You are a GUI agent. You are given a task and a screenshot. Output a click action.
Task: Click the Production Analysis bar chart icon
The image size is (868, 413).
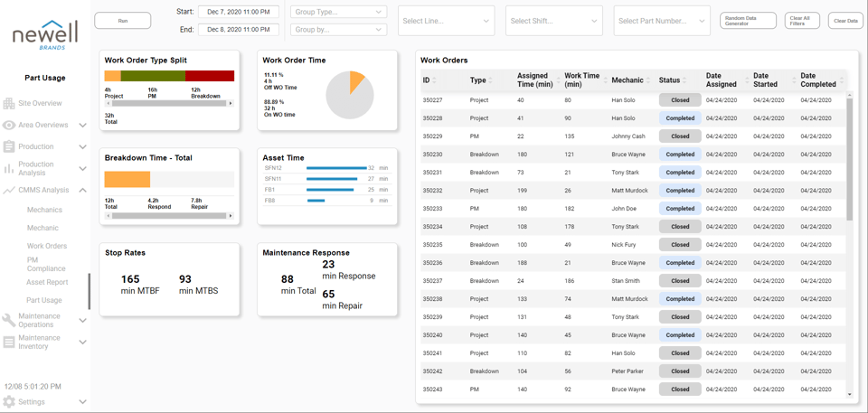[x=9, y=169]
